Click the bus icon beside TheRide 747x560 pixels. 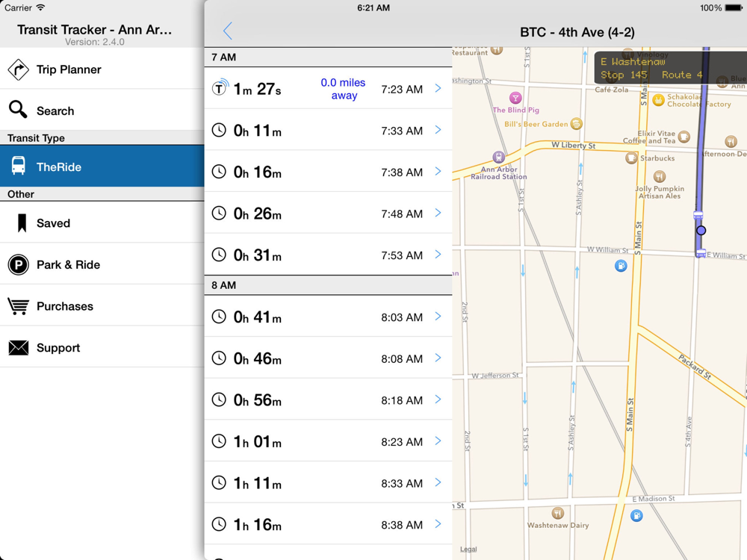click(x=19, y=166)
